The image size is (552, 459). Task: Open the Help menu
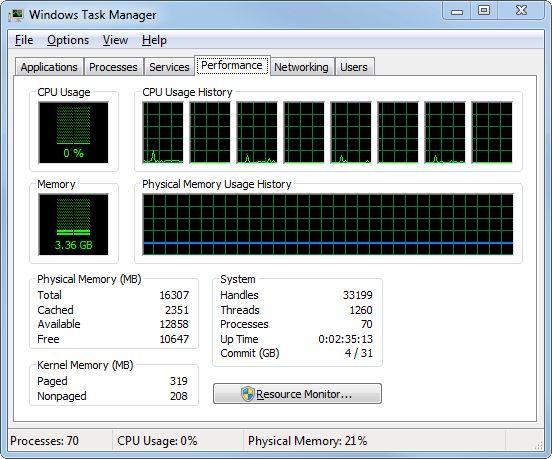click(x=154, y=40)
